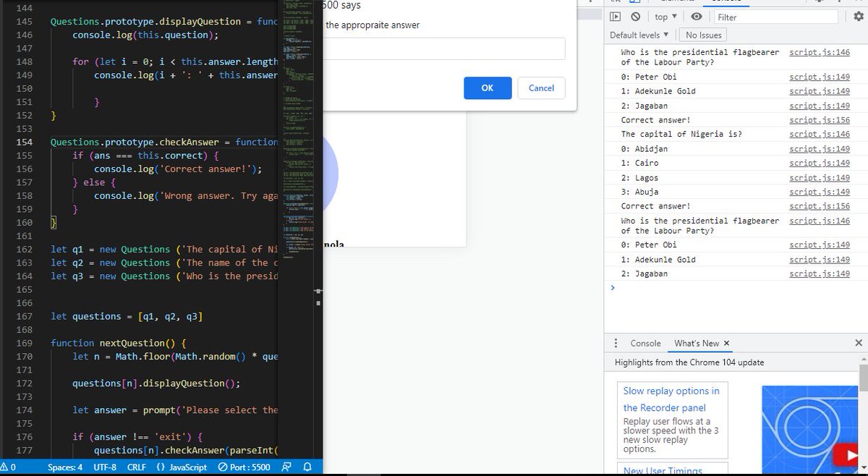Expand the Default levels dropdown
The width and height of the screenshot is (868, 476).
point(639,35)
